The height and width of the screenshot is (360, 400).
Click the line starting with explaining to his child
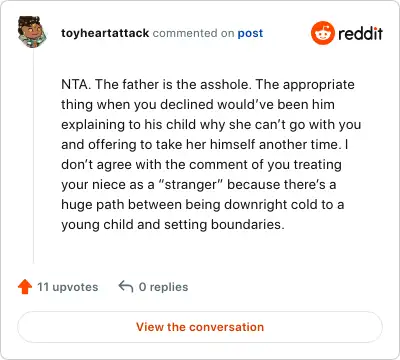pos(211,125)
